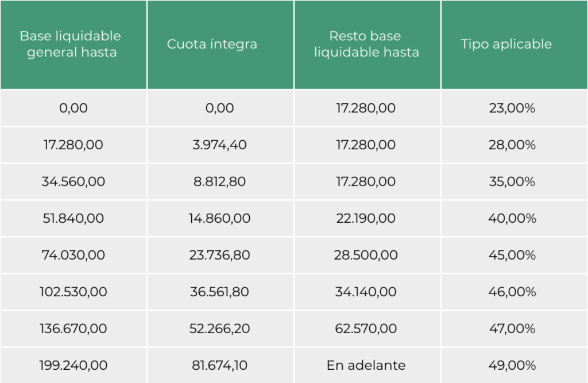Click the 23,00% rate cell
Viewport: 588px width, 383px height.
514,108
